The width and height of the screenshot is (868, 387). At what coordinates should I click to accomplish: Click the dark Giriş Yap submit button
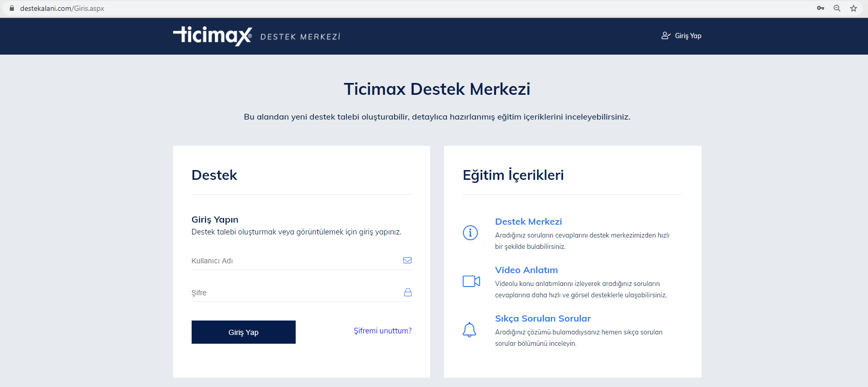point(244,332)
